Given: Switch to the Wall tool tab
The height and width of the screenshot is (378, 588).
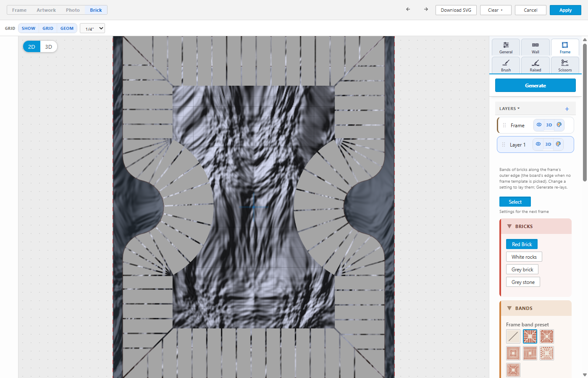Looking at the screenshot, I should click(535, 47).
